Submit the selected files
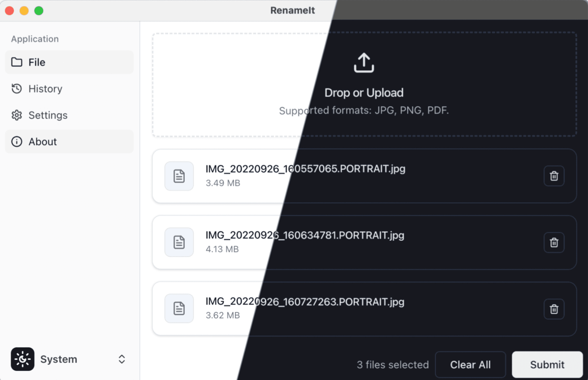588x380 pixels. pos(547,364)
